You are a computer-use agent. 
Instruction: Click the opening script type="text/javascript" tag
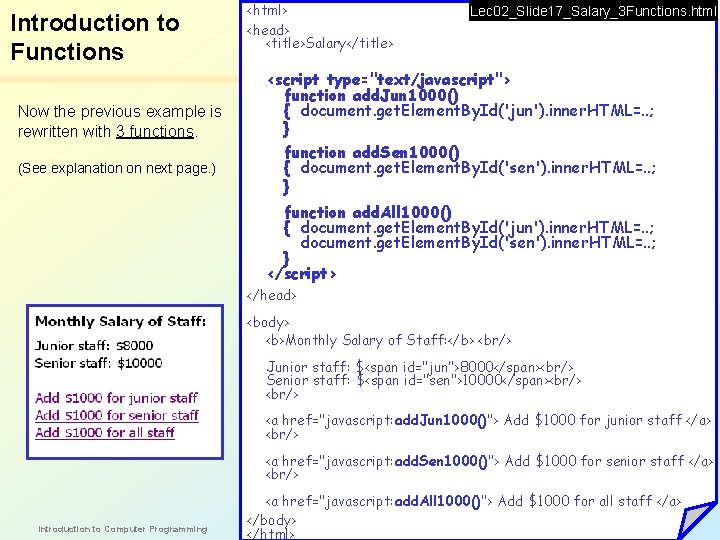[388, 80]
